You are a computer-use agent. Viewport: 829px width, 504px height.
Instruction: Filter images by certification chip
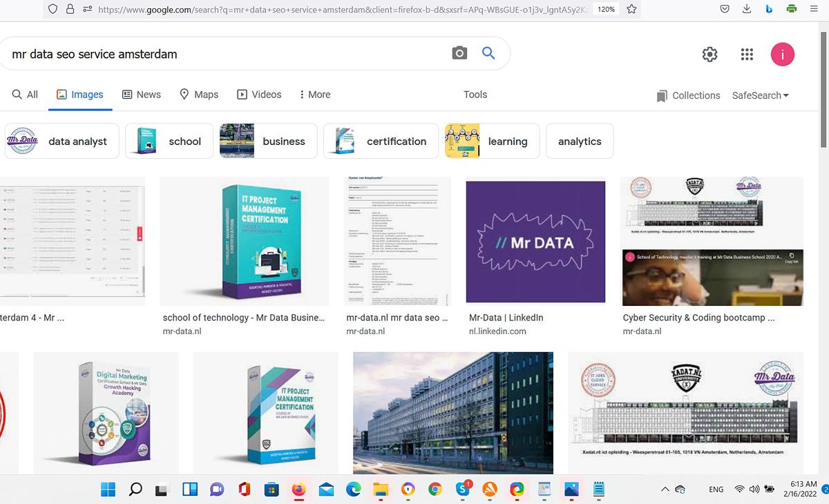pos(381,141)
